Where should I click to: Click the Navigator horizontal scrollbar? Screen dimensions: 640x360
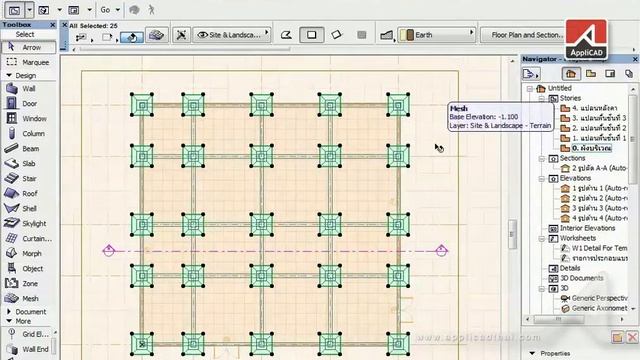[x=559, y=319]
